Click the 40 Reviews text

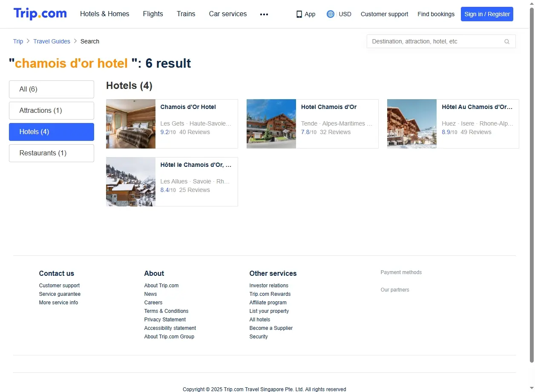point(195,132)
